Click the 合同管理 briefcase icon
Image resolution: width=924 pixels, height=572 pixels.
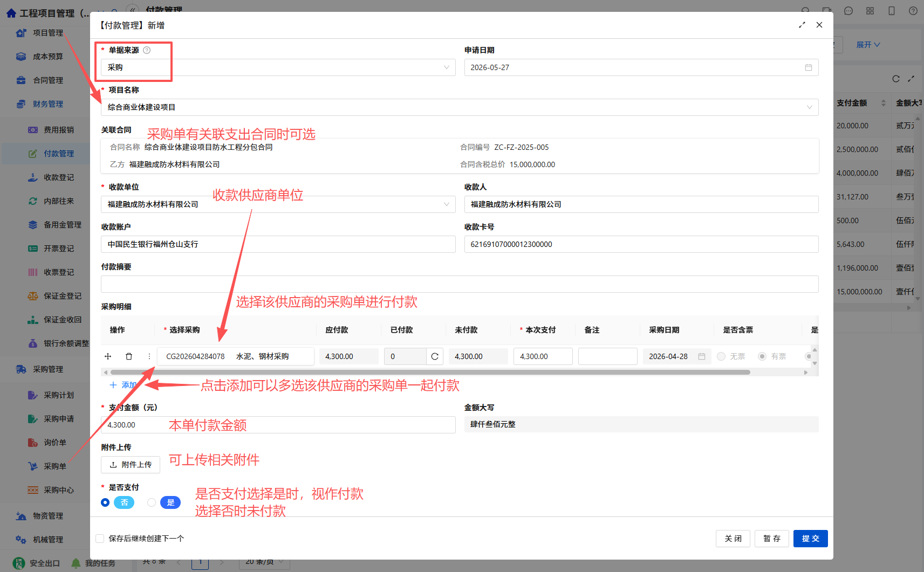pos(21,80)
